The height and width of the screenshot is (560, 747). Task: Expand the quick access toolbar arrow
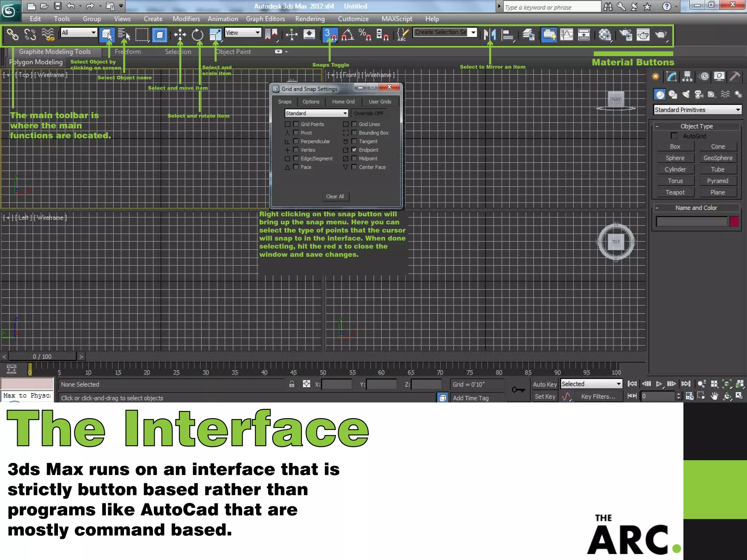121,6
